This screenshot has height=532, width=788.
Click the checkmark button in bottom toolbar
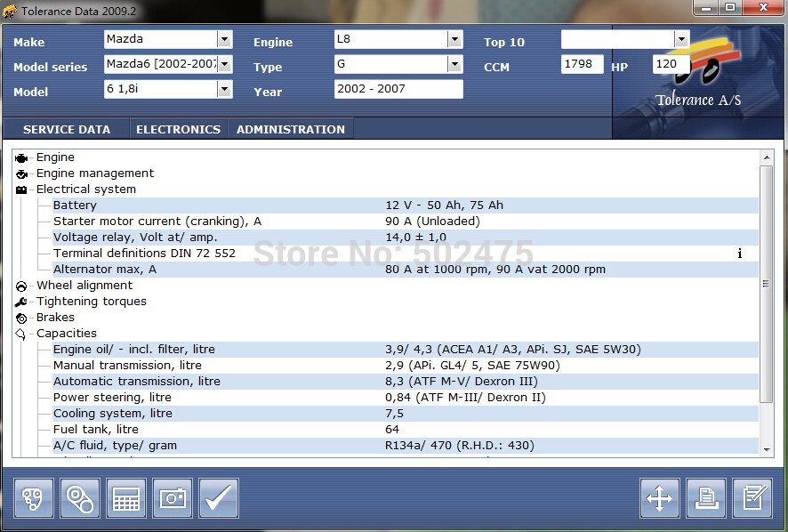(x=219, y=498)
